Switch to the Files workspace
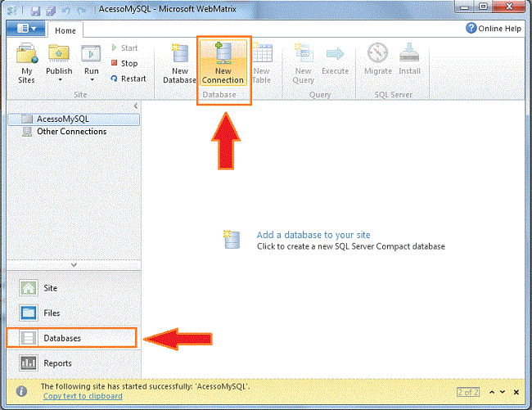The image size is (532, 410). pyautogui.click(x=74, y=313)
